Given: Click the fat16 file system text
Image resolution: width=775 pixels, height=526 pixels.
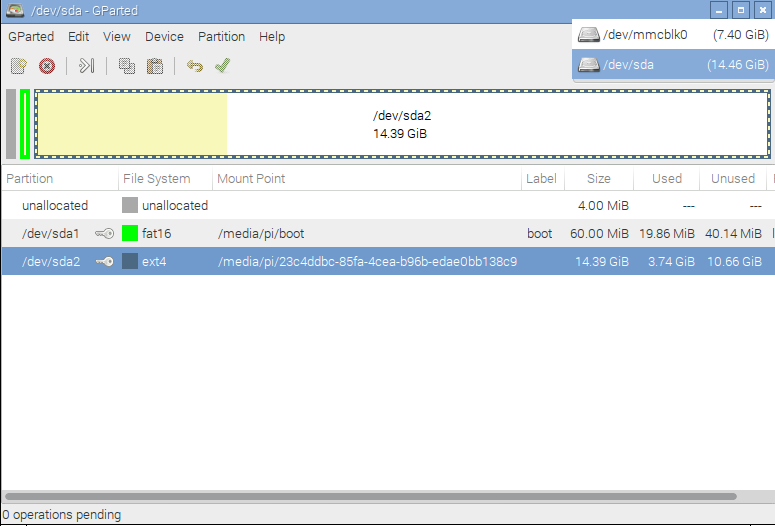Looking at the screenshot, I should (156, 233).
